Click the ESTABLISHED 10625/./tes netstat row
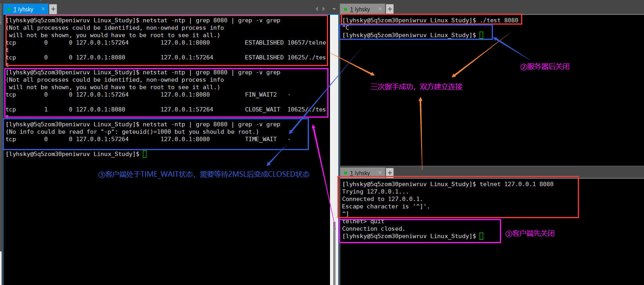 (x=166, y=57)
